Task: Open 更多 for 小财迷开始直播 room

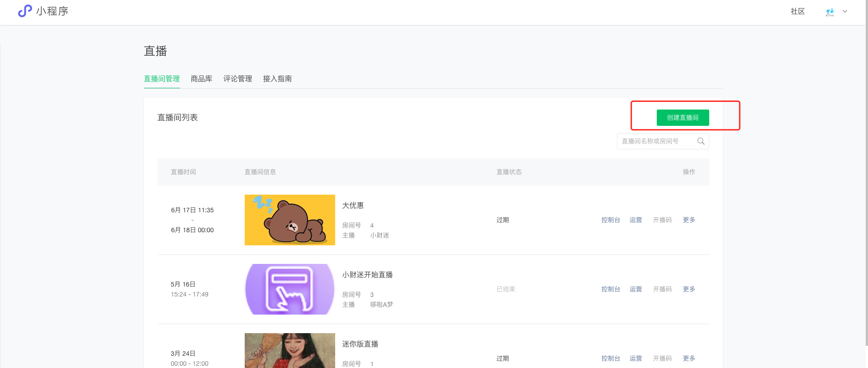Action: 689,289
